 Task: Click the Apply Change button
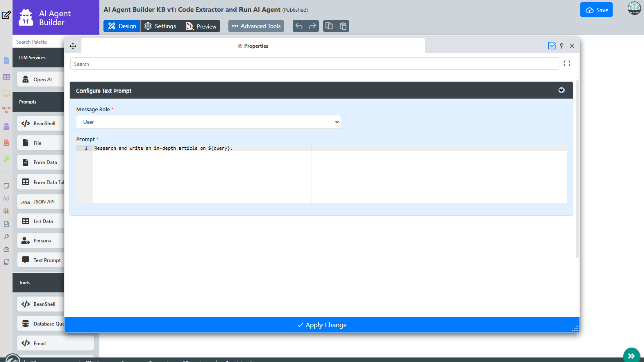click(322, 325)
